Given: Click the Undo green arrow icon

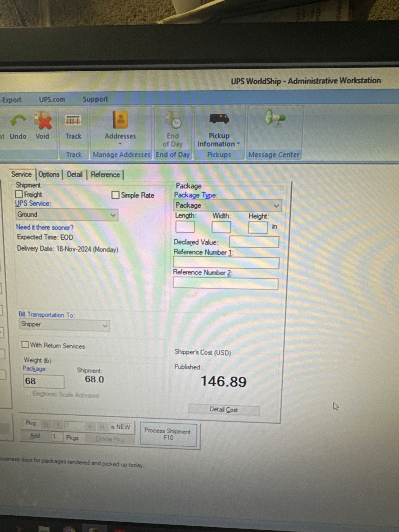Looking at the screenshot, I should pyautogui.click(x=18, y=120).
